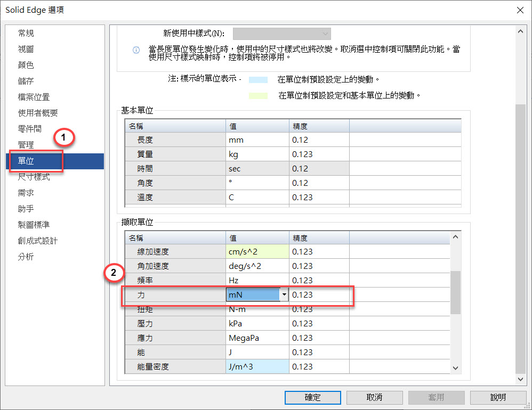Click the MegaPa value for 應力
This screenshot has height=410, width=532.
[257, 338]
